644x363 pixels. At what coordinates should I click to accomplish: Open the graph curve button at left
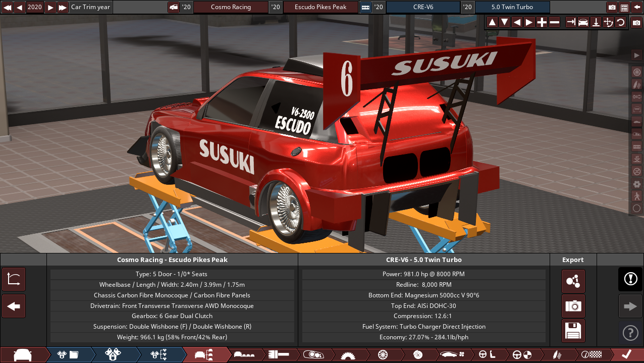click(x=14, y=279)
